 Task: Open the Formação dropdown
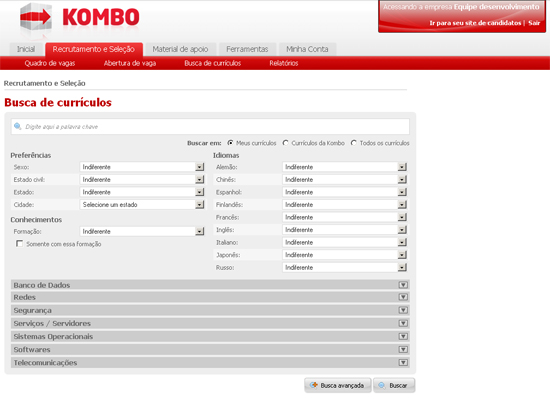142,232
